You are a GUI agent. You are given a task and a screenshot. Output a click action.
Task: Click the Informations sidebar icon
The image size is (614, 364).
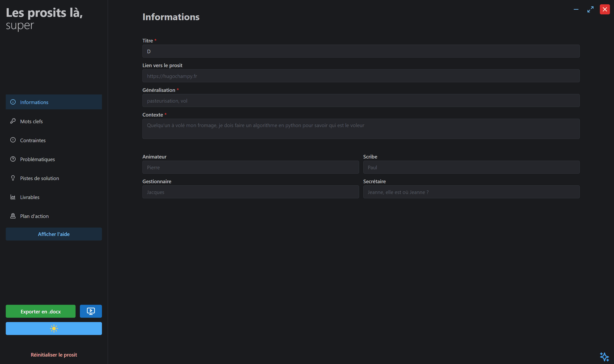13,102
